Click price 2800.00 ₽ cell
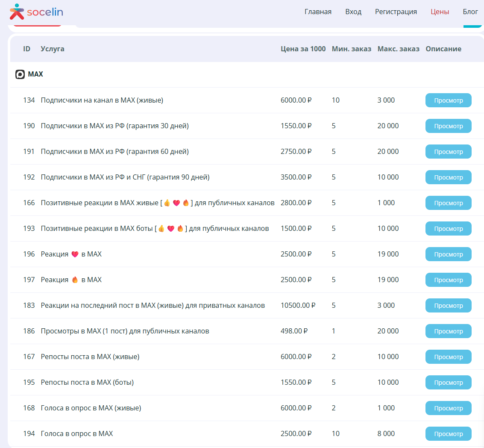The image size is (484, 448). pos(296,203)
